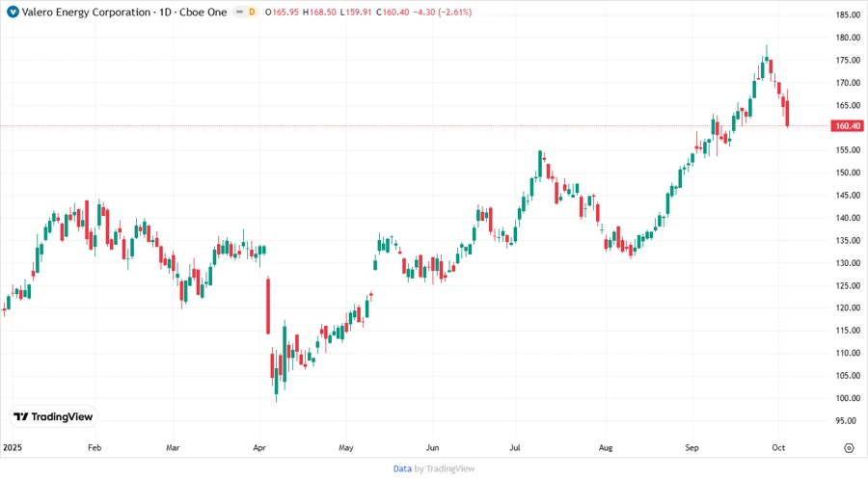
Task: Click the 180.00 price scale label
Action: pos(848,38)
